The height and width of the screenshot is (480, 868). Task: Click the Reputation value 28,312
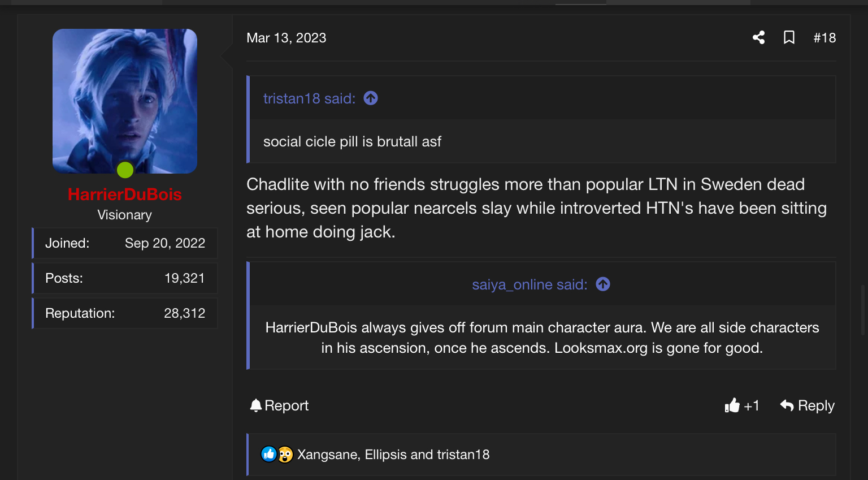point(184,313)
